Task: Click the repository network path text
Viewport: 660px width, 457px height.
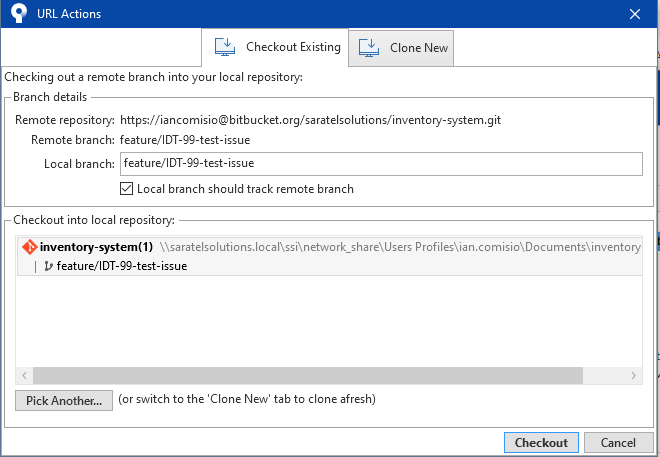Action: (x=400, y=247)
